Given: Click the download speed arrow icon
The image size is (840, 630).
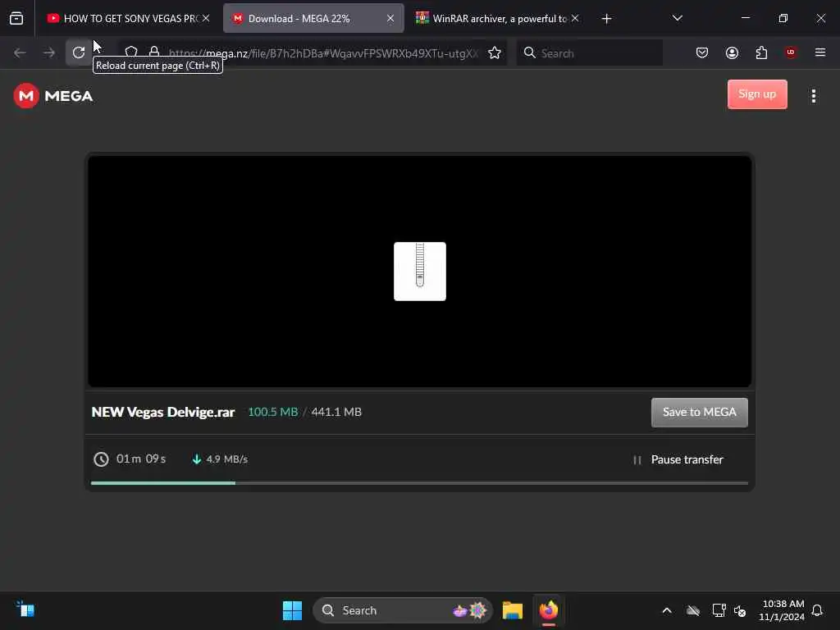Looking at the screenshot, I should (x=197, y=459).
